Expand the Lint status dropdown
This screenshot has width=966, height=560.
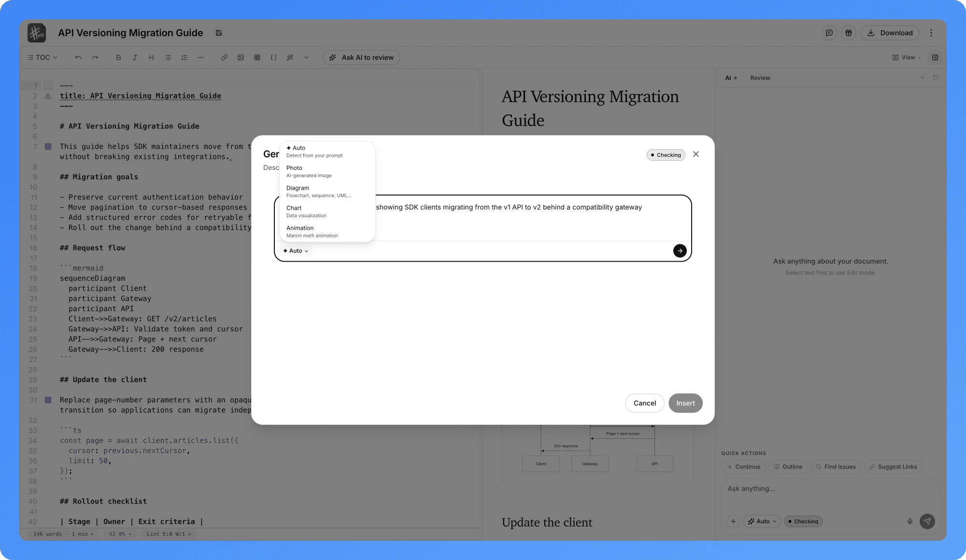pyautogui.click(x=169, y=534)
